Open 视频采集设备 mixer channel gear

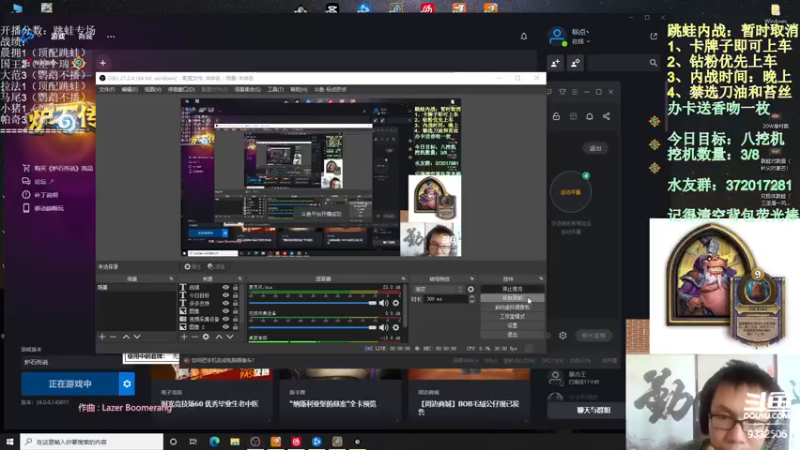coord(396,328)
